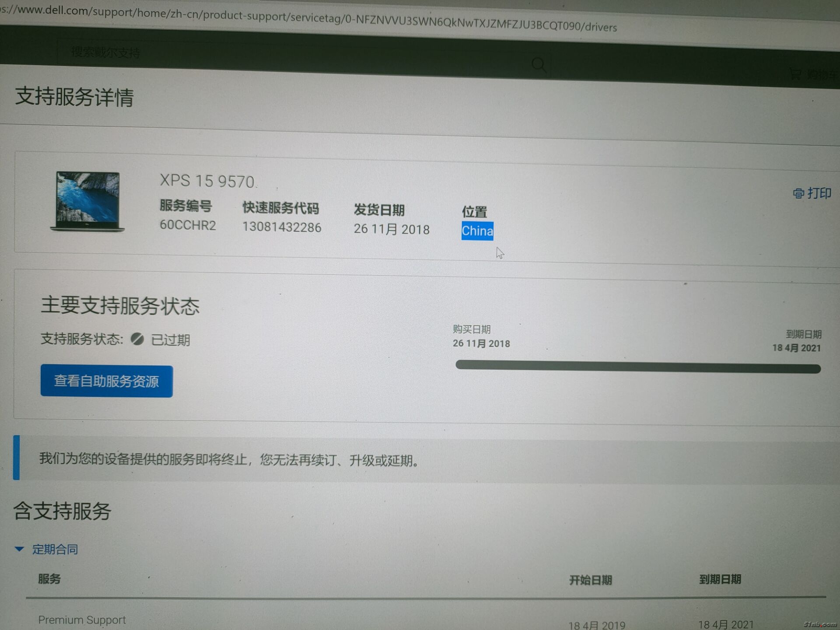Click the 查看自助服务资源 button
The height and width of the screenshot is (630, 840).
click(x=107, y=381)
